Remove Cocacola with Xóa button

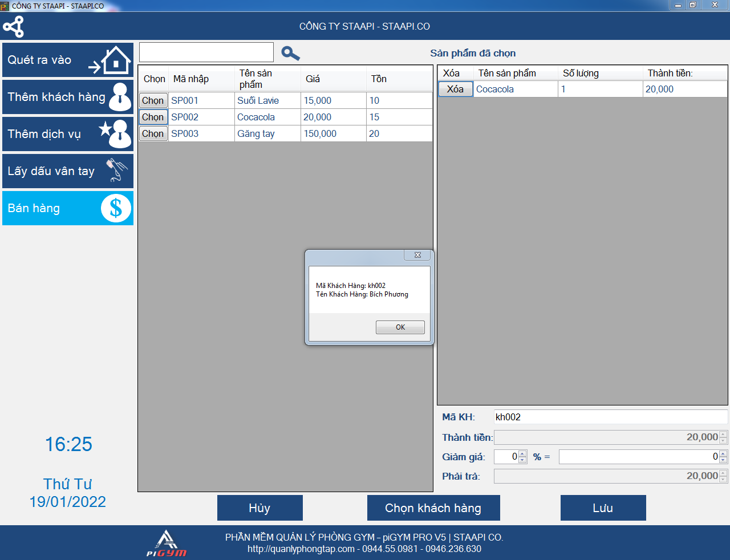tap(455, 89)
